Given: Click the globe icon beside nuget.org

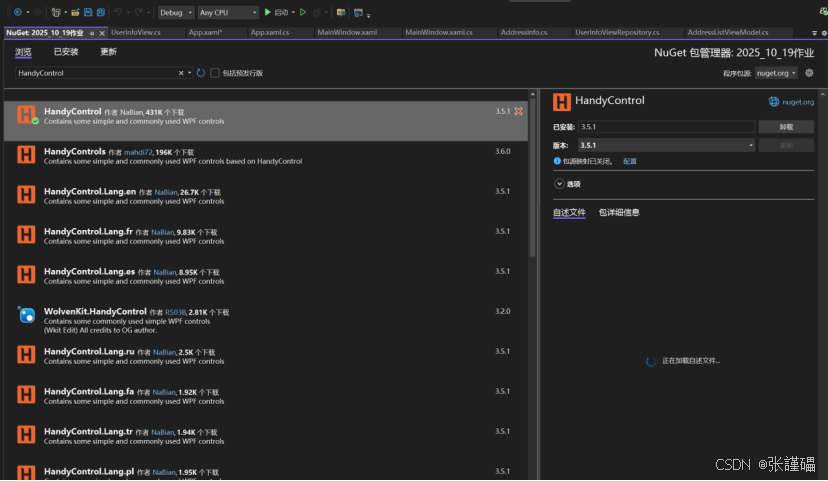Looking at the screenshot, I should (x=774, y=102).
